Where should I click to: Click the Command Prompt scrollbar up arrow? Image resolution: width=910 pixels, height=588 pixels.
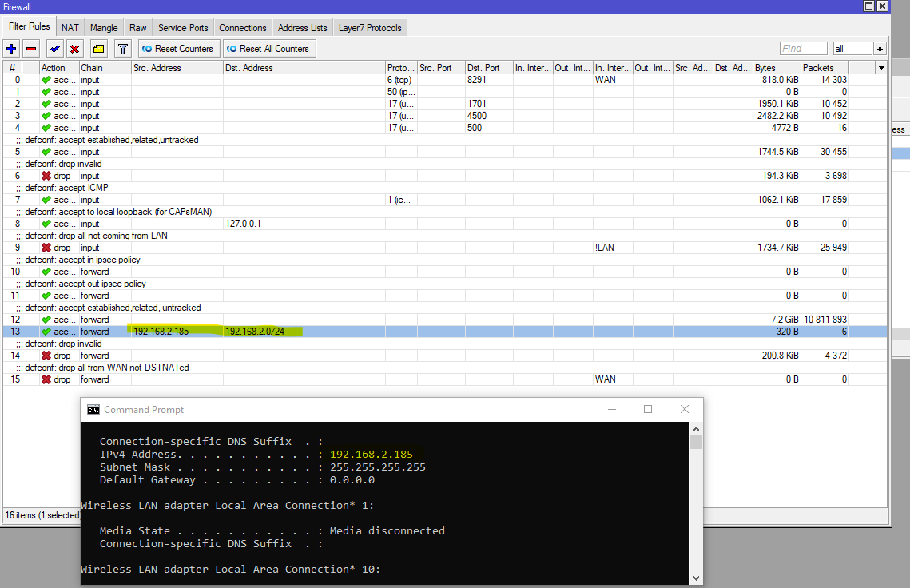pos(696,429)
